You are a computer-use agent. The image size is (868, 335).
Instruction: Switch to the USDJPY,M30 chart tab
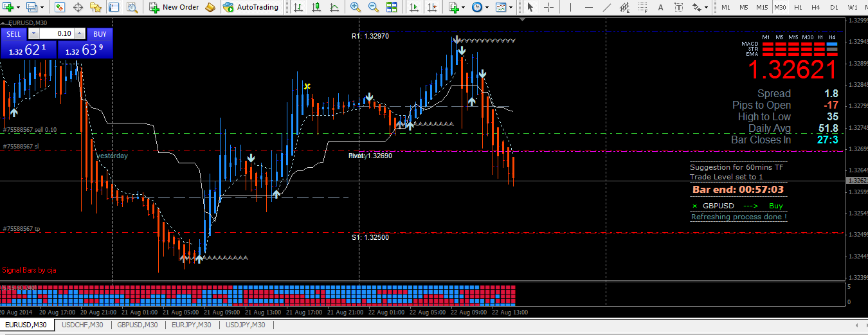(x=245, y=325)
